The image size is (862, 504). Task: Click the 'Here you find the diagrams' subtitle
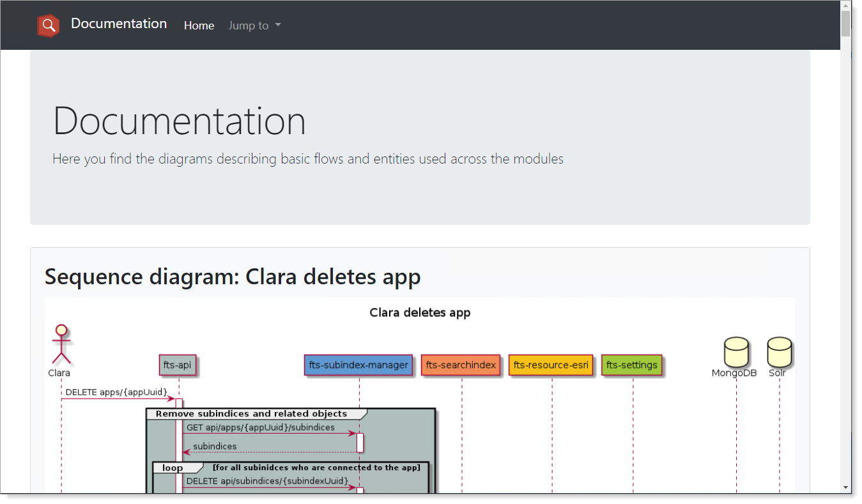click(x=308, y=158)
